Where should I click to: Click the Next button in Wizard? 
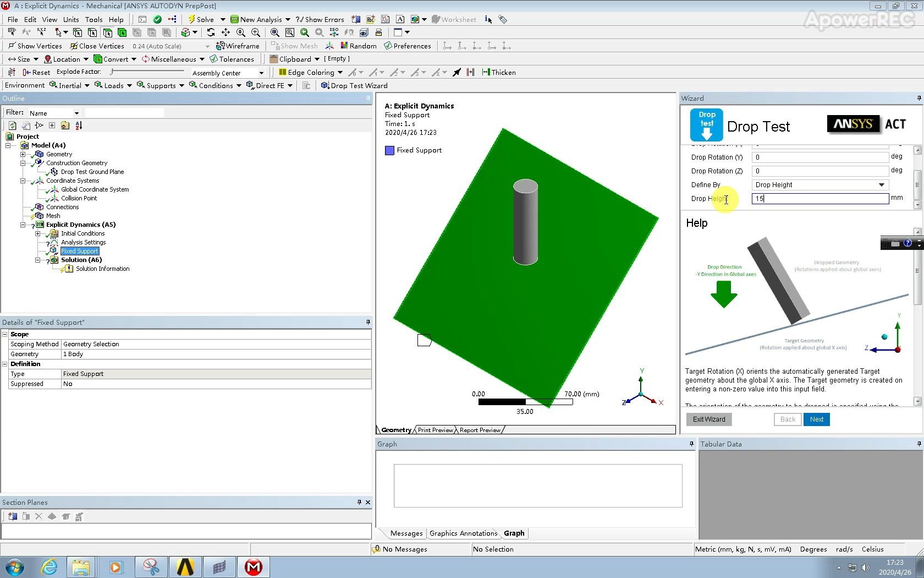[x=816, y=419]
